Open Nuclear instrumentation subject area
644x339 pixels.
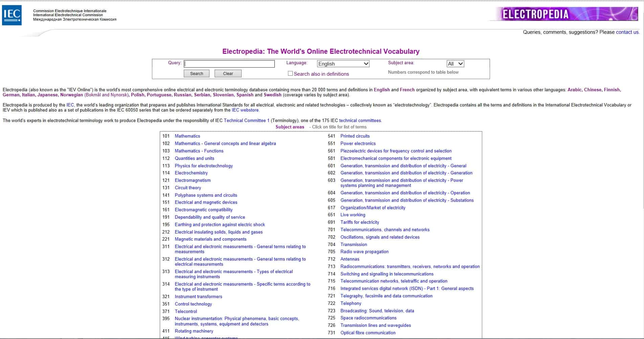pos(237,321)
